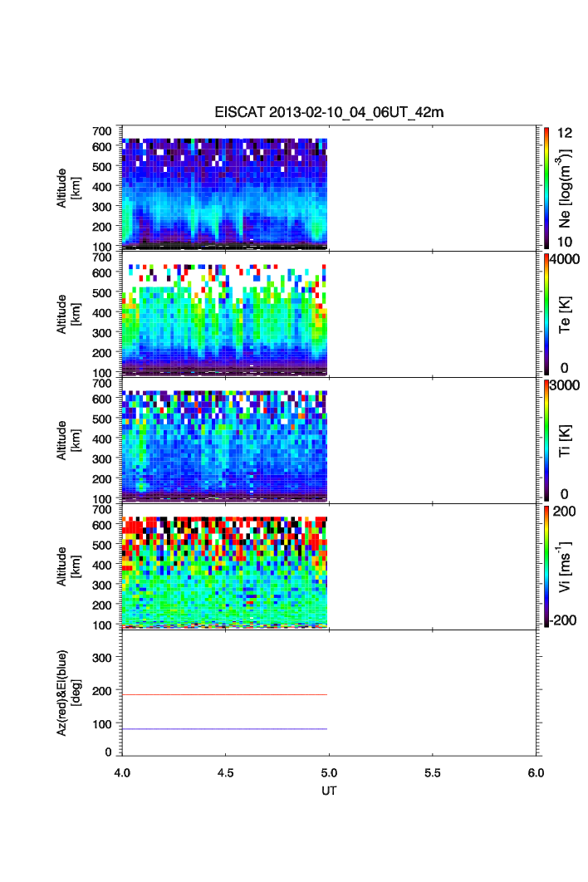Image resolution: width=588 pixels, height=882 pixels.
Task: Click the Altitude [km] label of Ti panel
Action: [x=68, y=440]
